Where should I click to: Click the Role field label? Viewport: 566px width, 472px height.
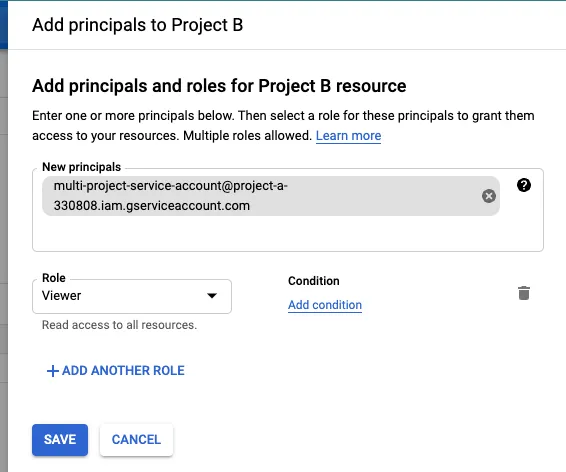(54, 278)
